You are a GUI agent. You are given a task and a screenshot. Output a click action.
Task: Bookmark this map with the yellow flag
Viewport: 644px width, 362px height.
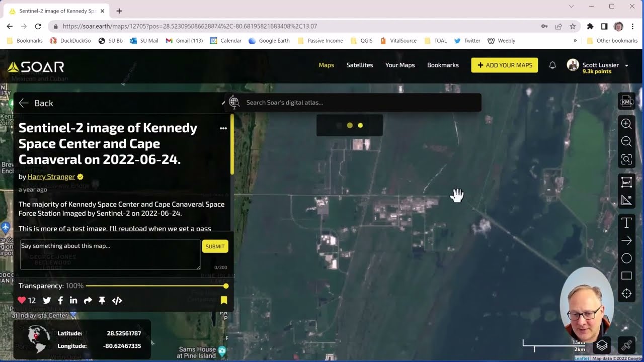point(224,300)
